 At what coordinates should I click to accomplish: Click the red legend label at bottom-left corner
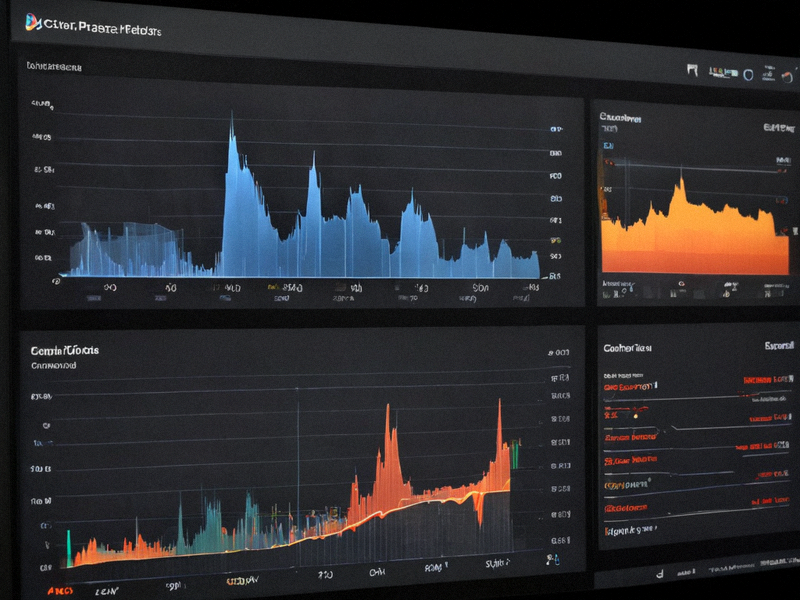click(x=60, y=591)
